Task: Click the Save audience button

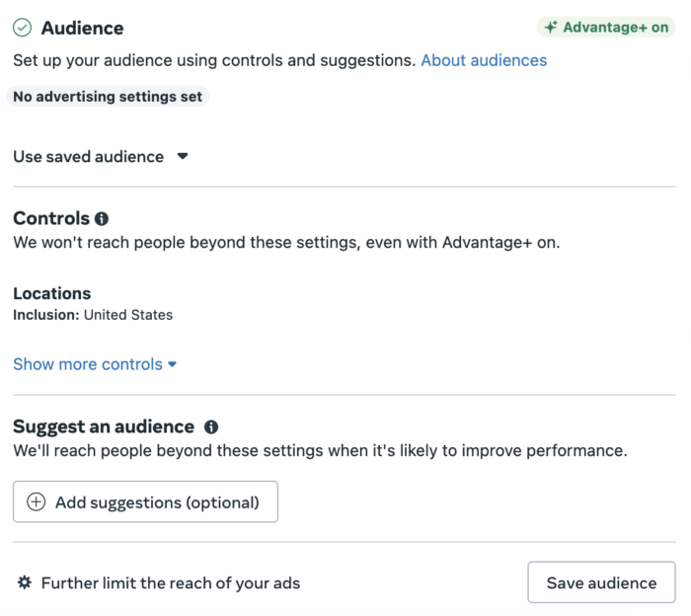Action: pyautogui.click(x=601, y=582)
